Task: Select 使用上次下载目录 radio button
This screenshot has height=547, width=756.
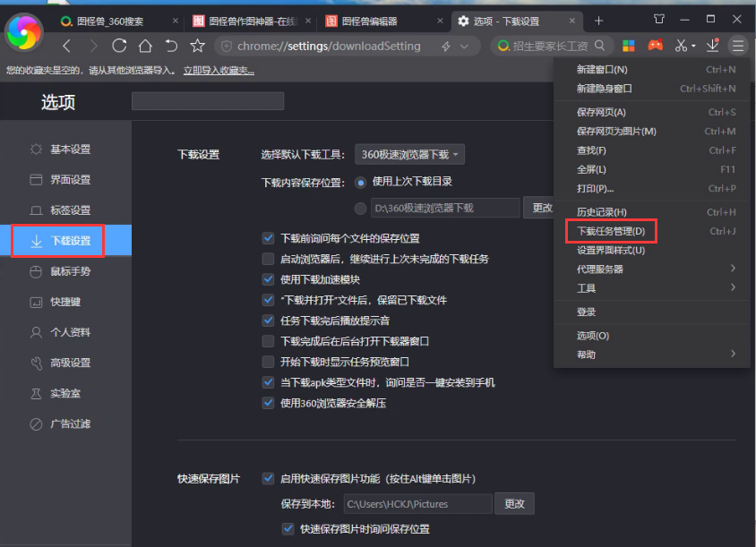Action: coord(360,183)
